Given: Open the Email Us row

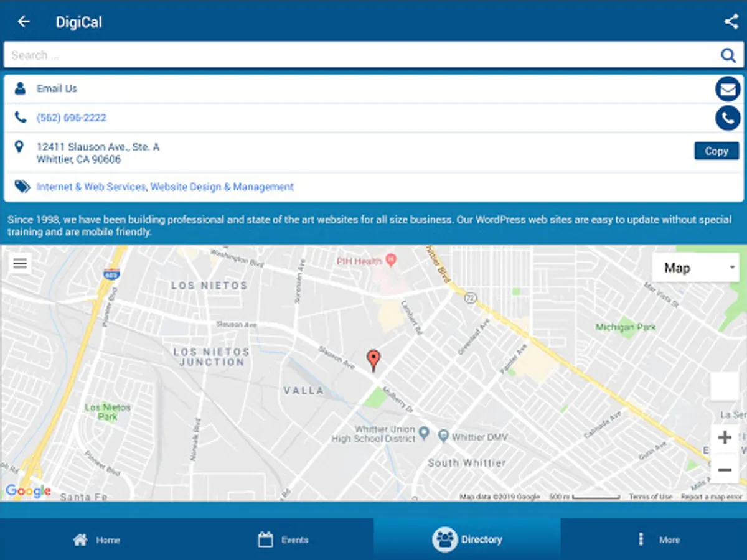Looking at the screenshot, I should point(374,89).
